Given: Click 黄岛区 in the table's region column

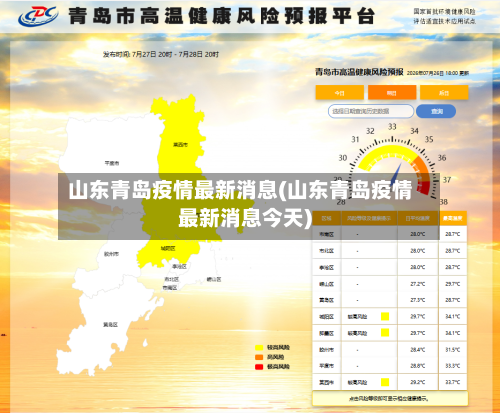Looking at the screenshot, I should pos(326,300).
